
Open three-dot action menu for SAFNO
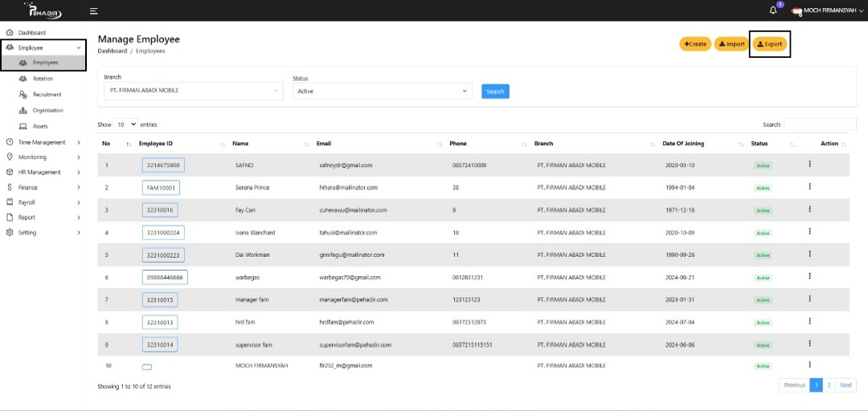[x=809, y=165]
